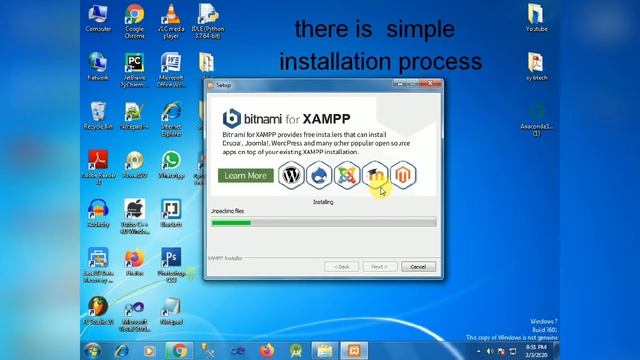Minimize the Setup window
The image size is (640, 360).
[x=400, y=84]
